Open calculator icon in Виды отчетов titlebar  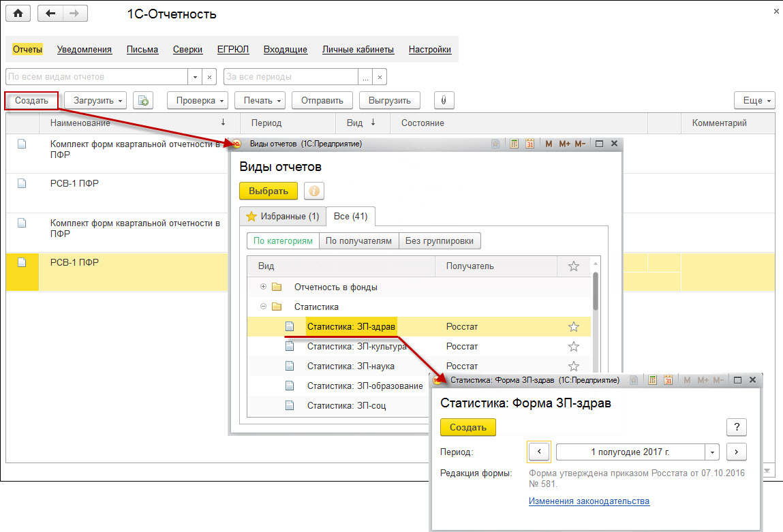coord(515,144)
